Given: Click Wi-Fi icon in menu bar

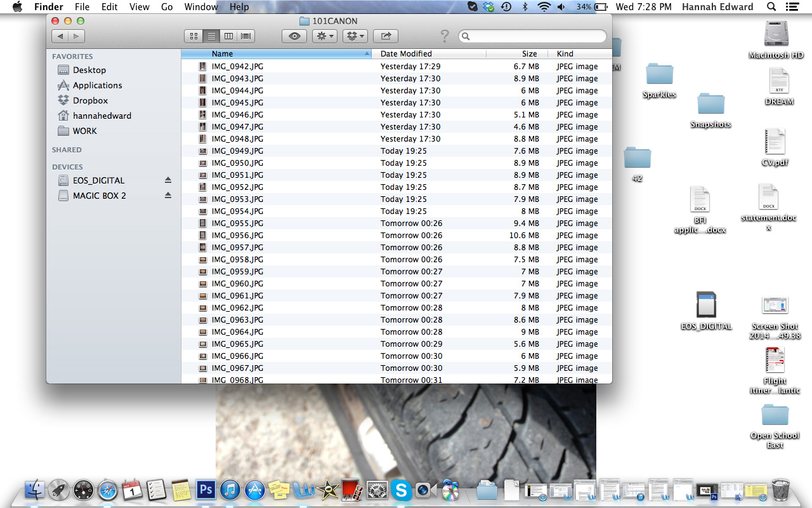Looking at the screenshot, I should click(x=544, y=7).
